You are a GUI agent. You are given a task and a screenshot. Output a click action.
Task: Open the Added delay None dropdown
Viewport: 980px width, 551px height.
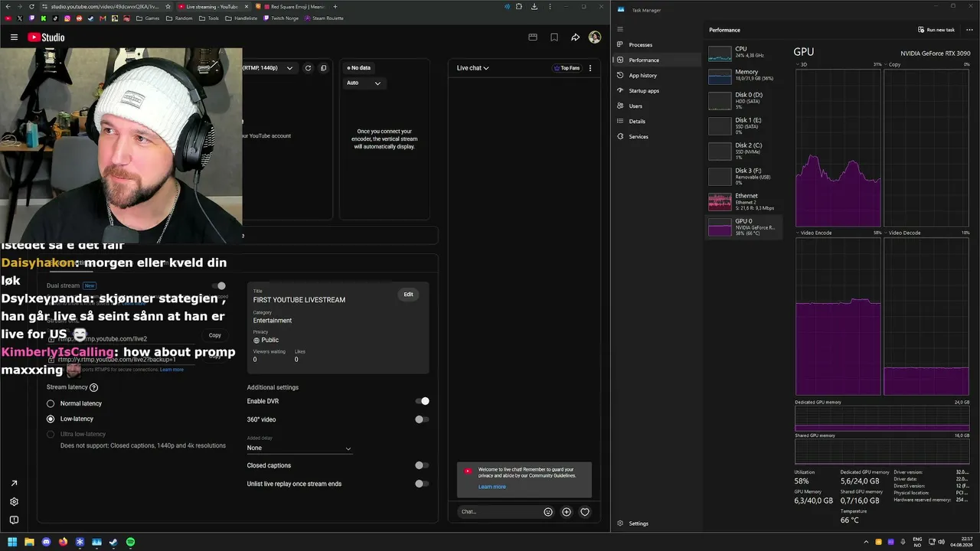[299, 448]
